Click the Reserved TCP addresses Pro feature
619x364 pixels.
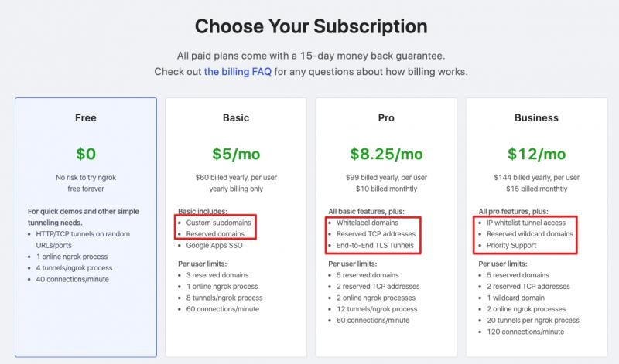(375, 234)
